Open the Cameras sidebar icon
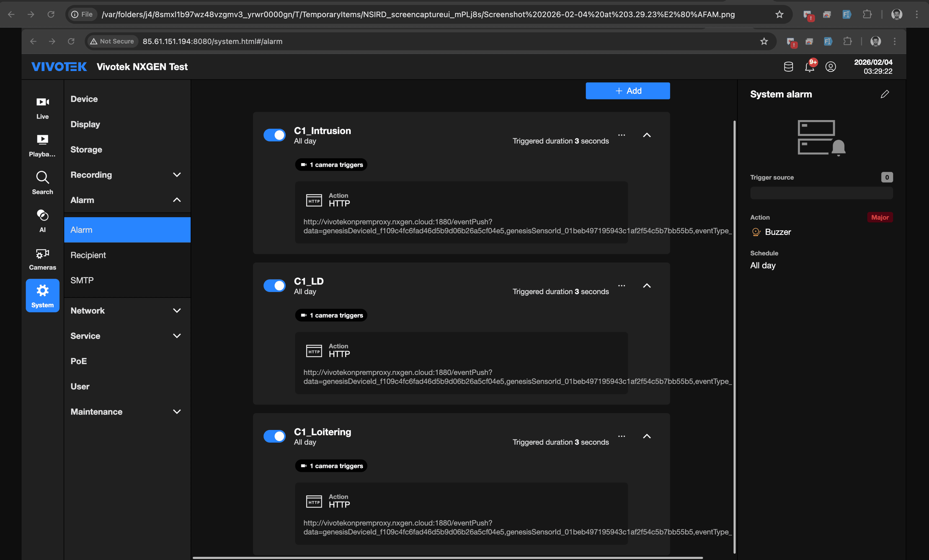 42,258
